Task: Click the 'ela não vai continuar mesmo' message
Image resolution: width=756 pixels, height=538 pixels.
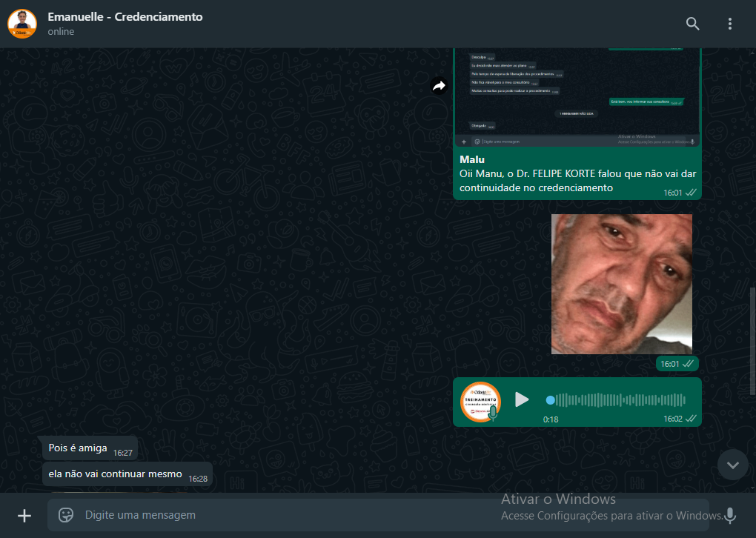Action: [115, 474]
